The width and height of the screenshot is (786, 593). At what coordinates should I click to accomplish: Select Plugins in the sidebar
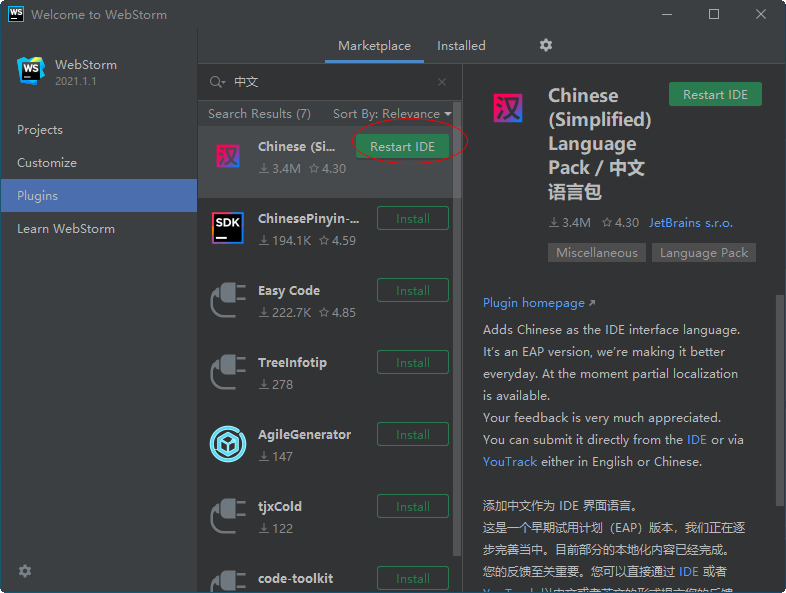99,195
